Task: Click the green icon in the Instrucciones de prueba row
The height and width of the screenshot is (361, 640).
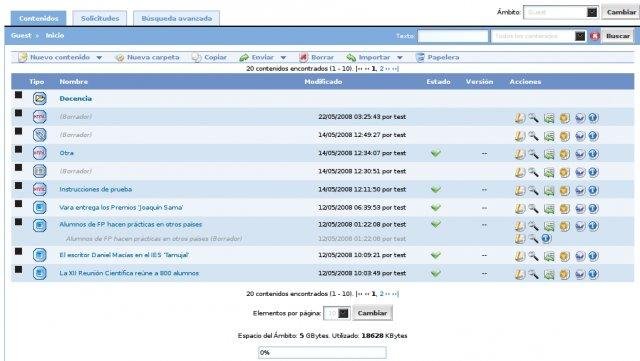Action: coord(549,190)
